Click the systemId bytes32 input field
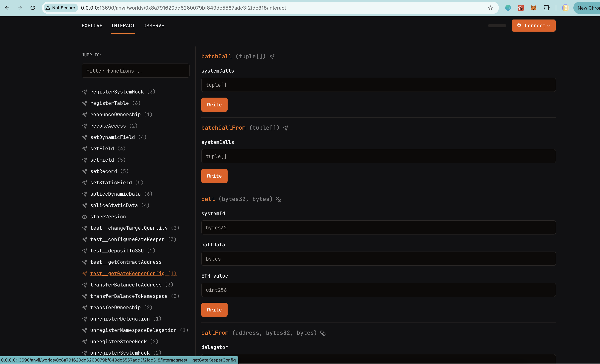 (x=378, y=227)
